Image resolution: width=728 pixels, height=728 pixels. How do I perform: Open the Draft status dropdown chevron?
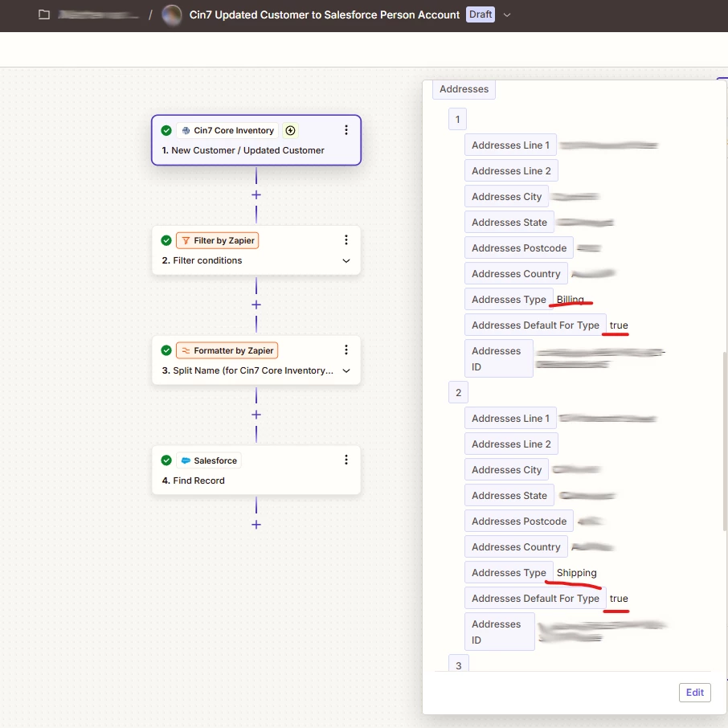[x=507, y=14]
